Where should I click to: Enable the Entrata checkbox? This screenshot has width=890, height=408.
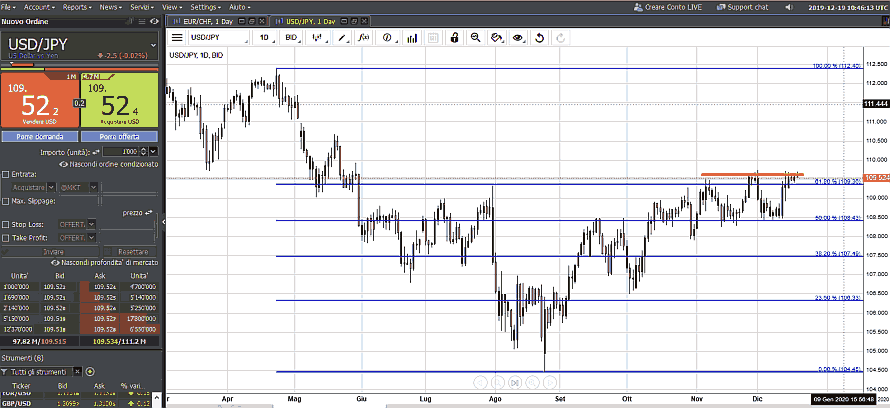pyautogui.click(x=6, y=174)
